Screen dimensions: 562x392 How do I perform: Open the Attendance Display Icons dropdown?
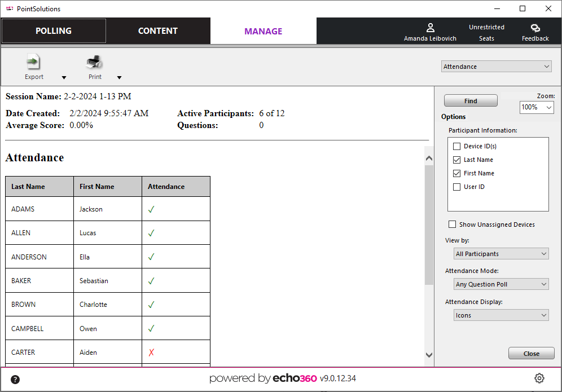501,315
